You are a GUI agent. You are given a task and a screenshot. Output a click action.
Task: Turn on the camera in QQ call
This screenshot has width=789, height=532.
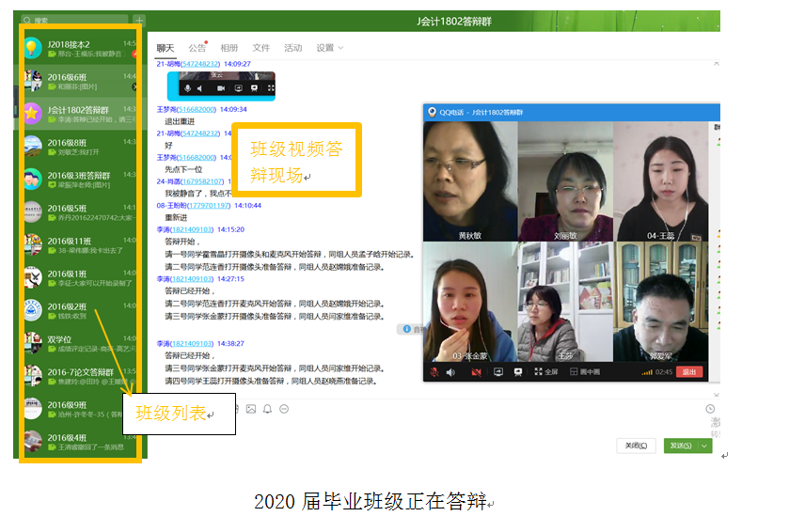pos(476,372)
